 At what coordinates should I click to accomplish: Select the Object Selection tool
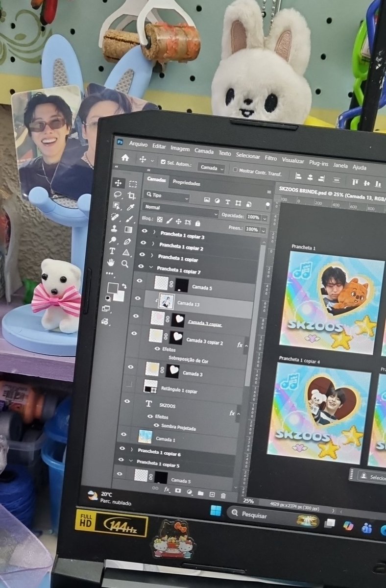117,206
